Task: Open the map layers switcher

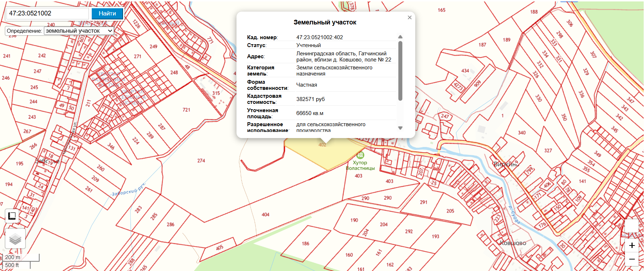Action: [15, 239]
